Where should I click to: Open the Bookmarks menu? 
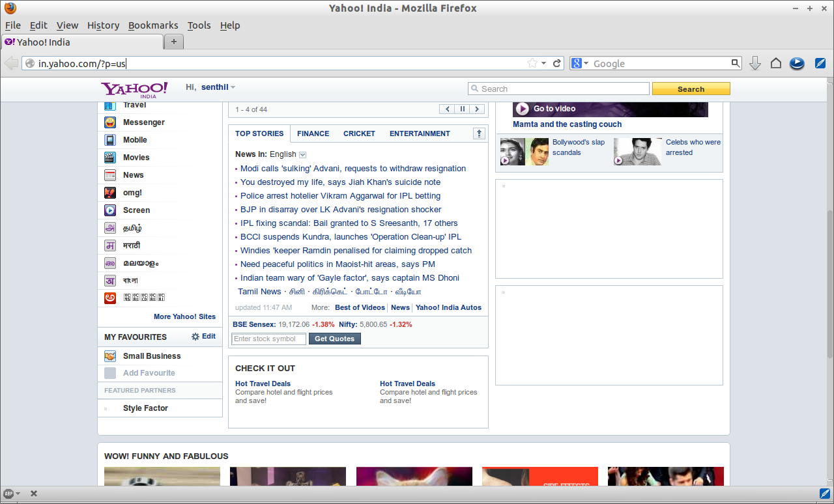153,25
